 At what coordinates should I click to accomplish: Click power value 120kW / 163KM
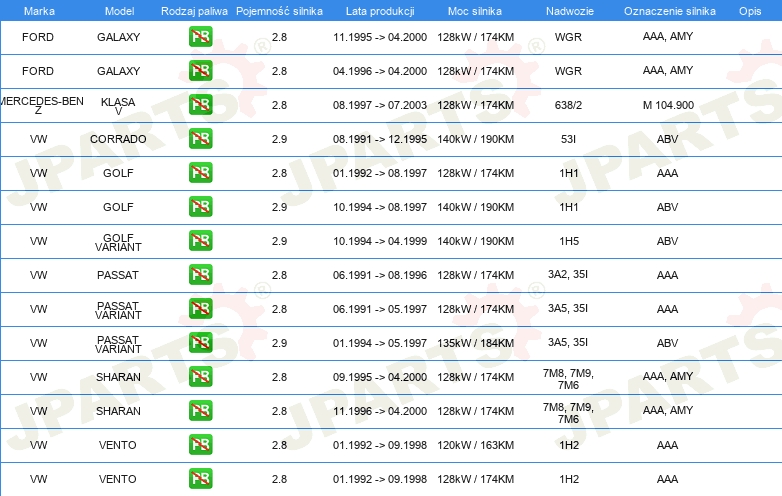tap(475, 445)
